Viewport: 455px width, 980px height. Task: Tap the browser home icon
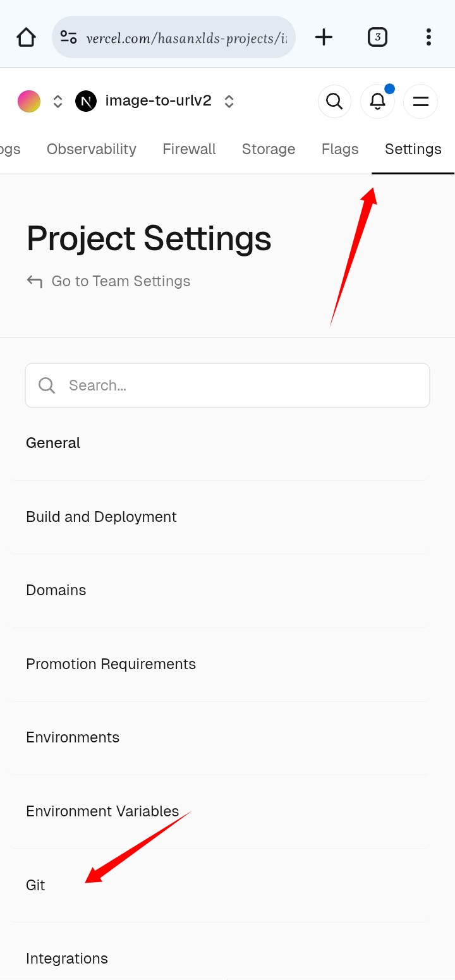click(x=26, y=37)
